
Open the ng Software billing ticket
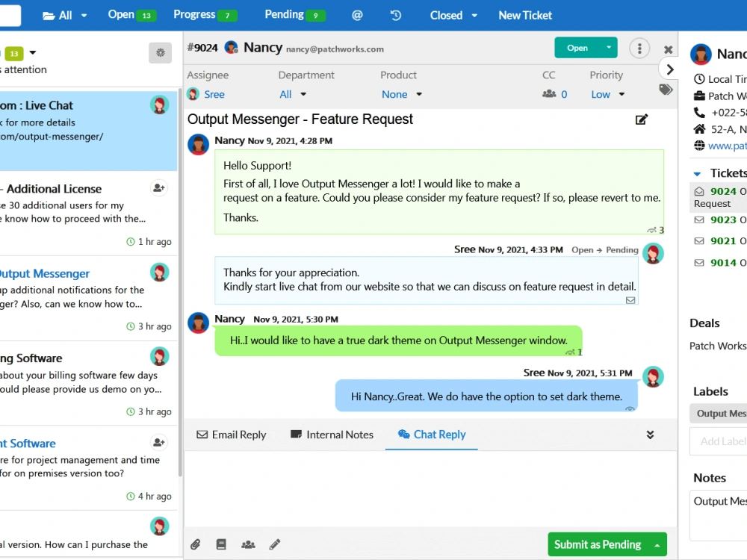pos(88,383)
